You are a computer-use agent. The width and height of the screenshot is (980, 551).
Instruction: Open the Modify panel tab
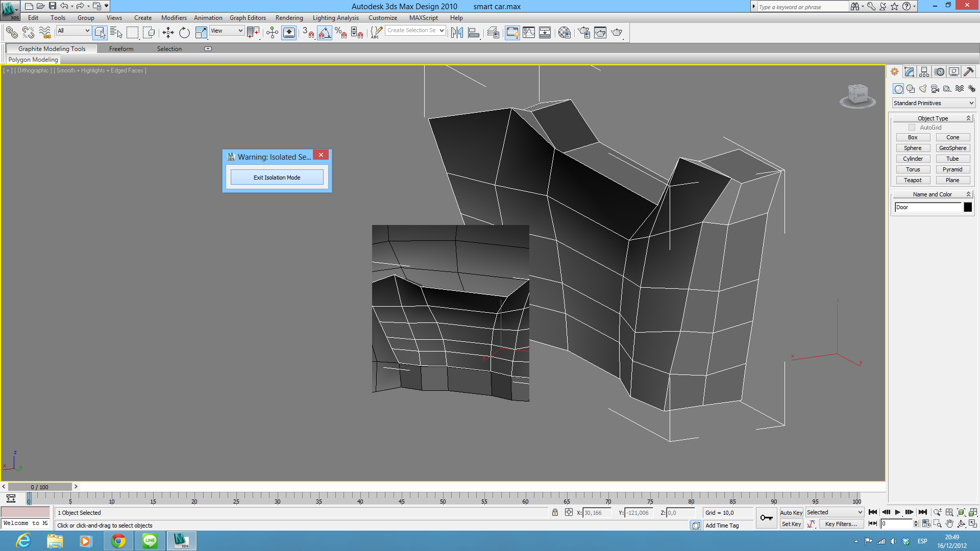pos(909,72)
